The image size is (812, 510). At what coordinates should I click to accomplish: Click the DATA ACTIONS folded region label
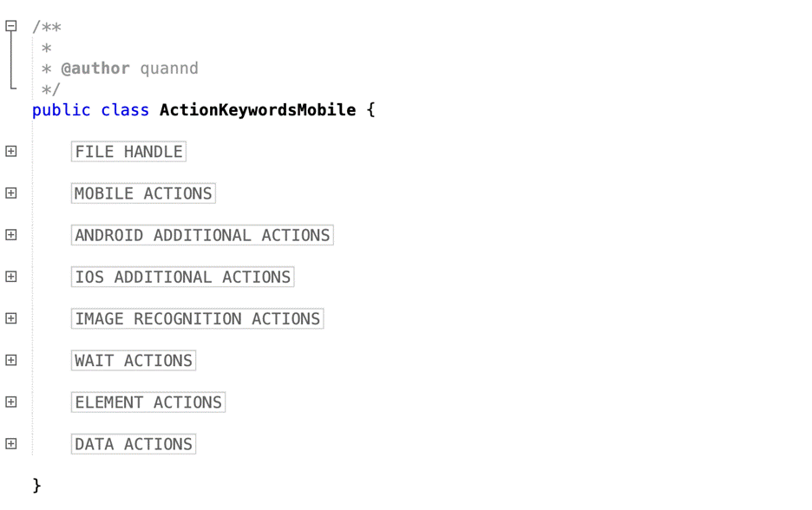[133, 444]
